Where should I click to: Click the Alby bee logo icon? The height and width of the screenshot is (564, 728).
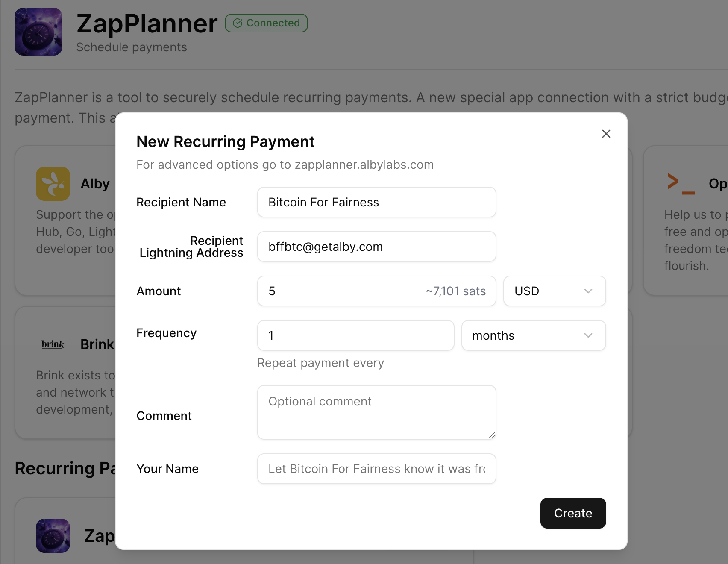tap(53, 184)
